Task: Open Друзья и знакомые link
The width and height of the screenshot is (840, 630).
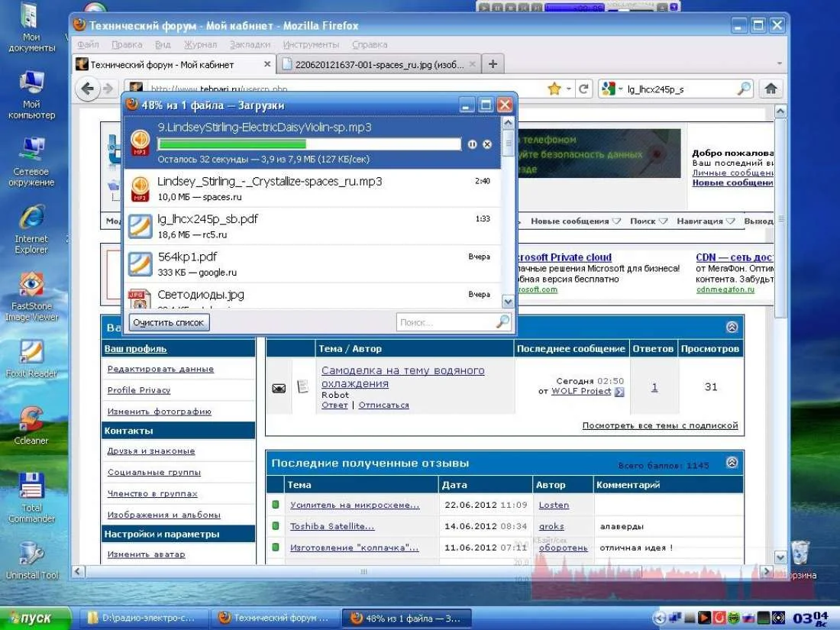Action: pos(151,451)
